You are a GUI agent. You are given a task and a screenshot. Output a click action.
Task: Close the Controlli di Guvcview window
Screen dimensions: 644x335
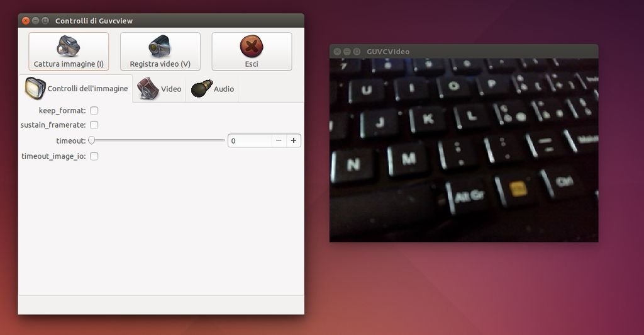(26, 21)
